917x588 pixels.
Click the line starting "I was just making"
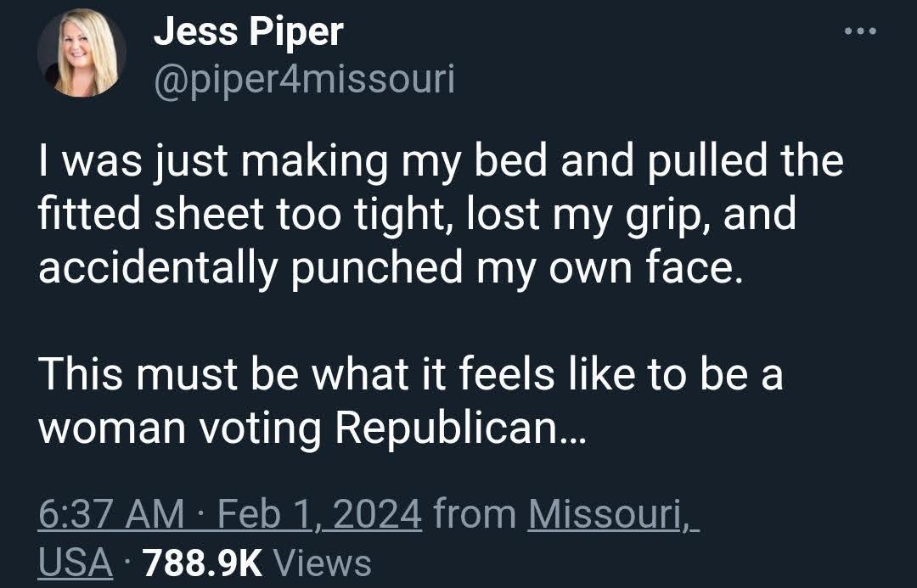pos(442,160)
